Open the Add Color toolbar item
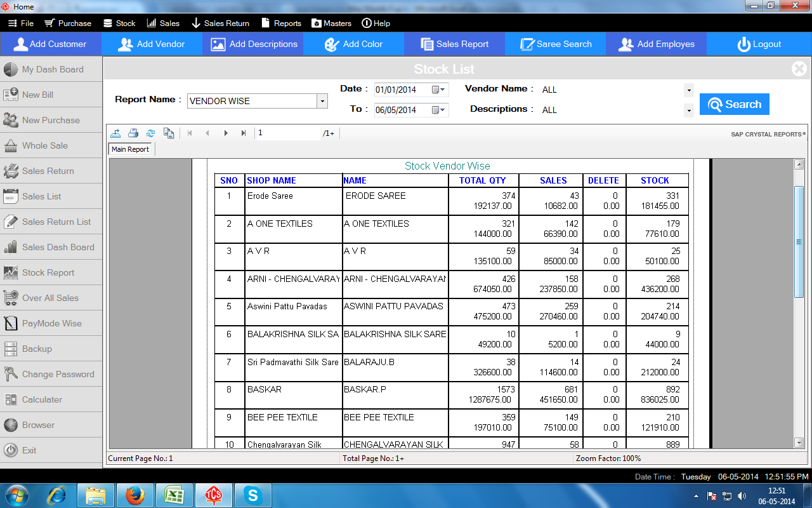 pyautogui.click(x=353, y=44)
